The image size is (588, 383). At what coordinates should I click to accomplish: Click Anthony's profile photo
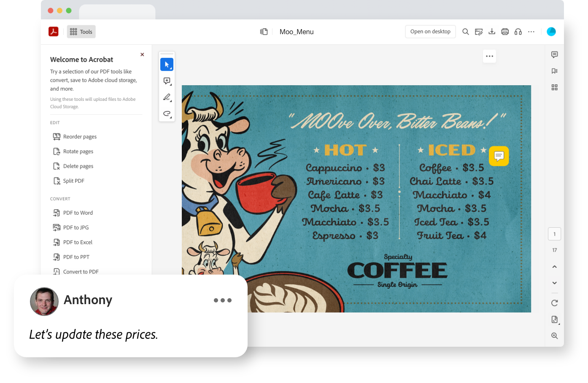[44, 302]
